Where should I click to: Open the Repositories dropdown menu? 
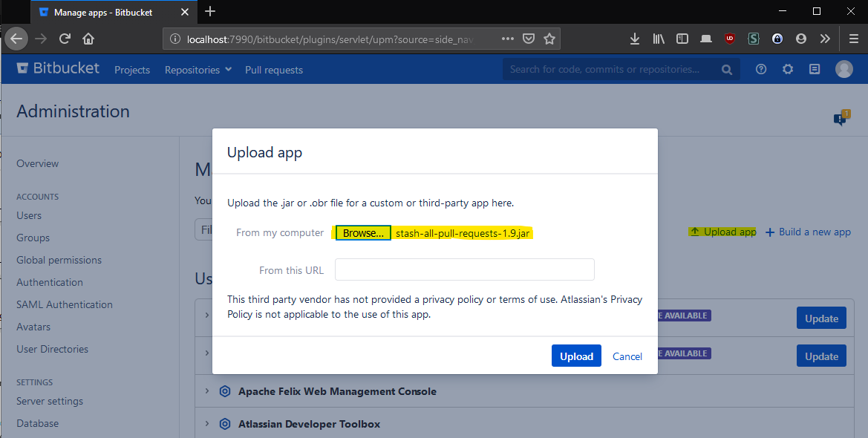pyautogui.click(x=198, y=70)
